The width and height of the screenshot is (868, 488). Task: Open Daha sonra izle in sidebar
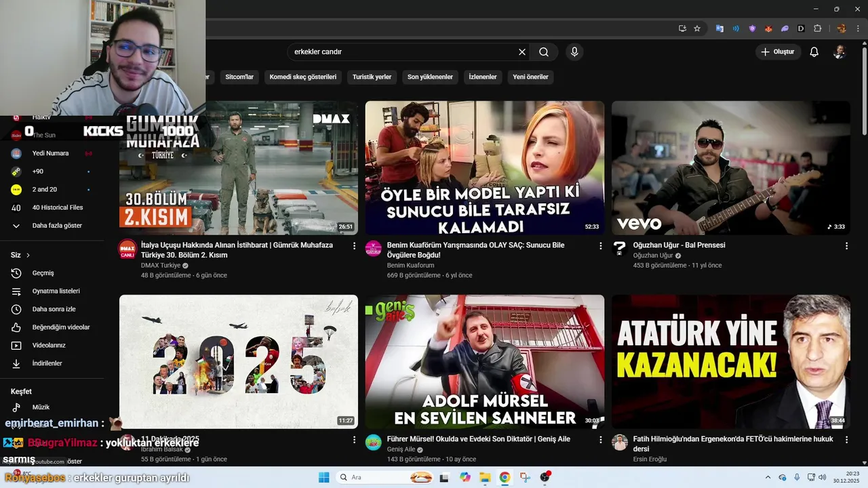52,309
